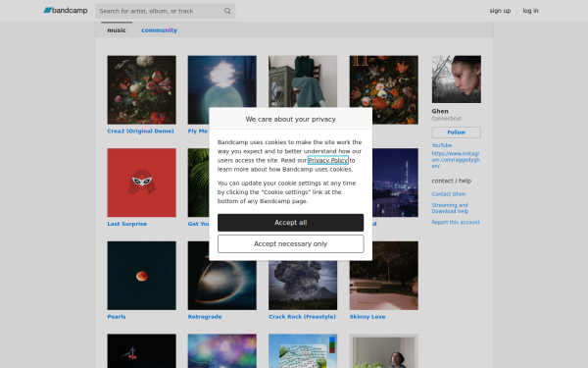Switch to the community tab

tap(159, 30)
